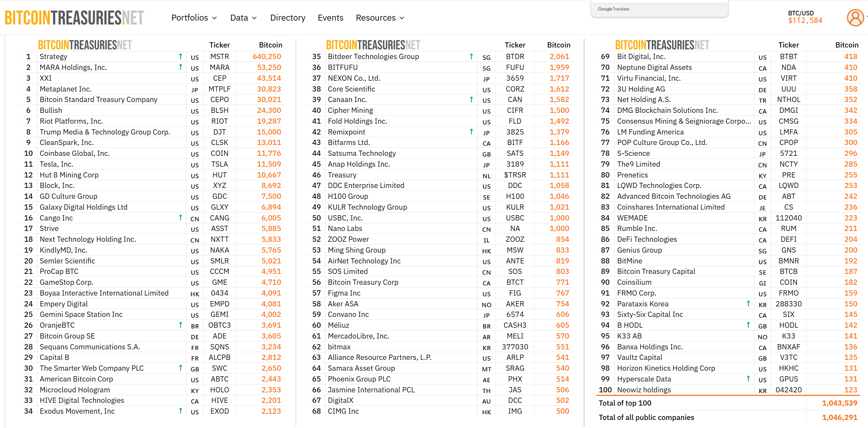This screenshot has width=868, height=428.
Task: Expand the Data dropdown menu
Action: (x=243, y=18)
